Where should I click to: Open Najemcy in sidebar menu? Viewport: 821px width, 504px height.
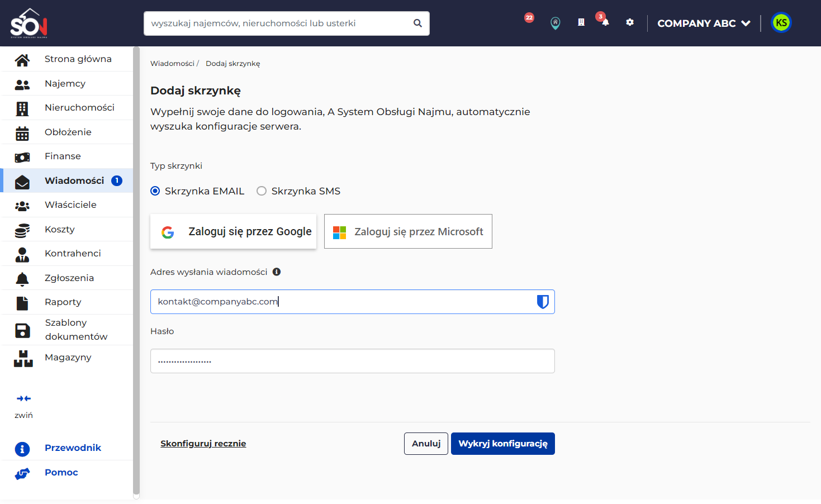point(67,83)
